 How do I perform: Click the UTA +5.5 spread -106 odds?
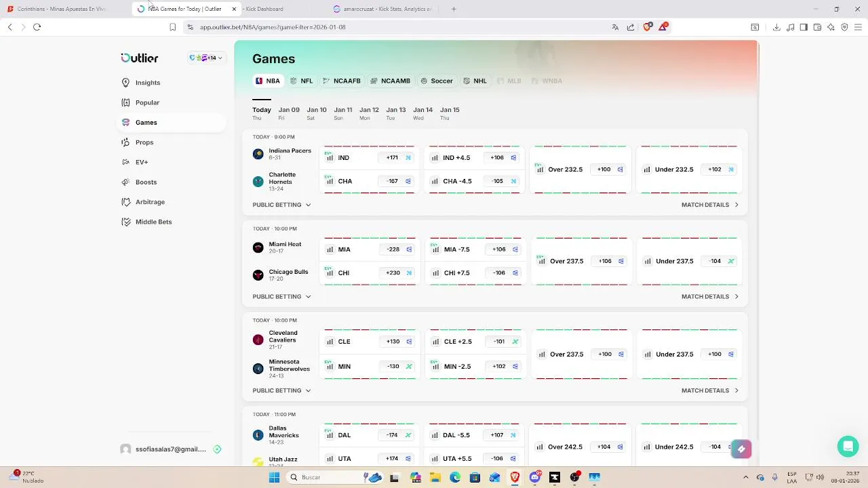pos(502,459)
